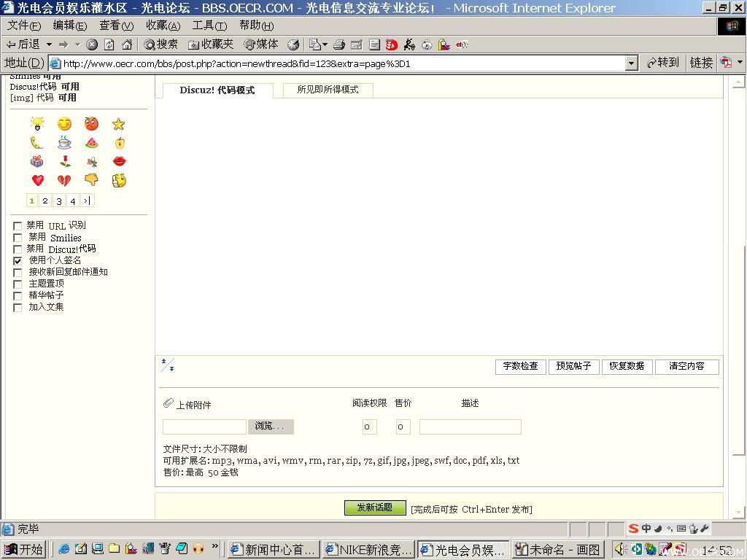Insert the yellow smiling face smiley
Viewport: 747px width, 560px height.
[64, 124]
